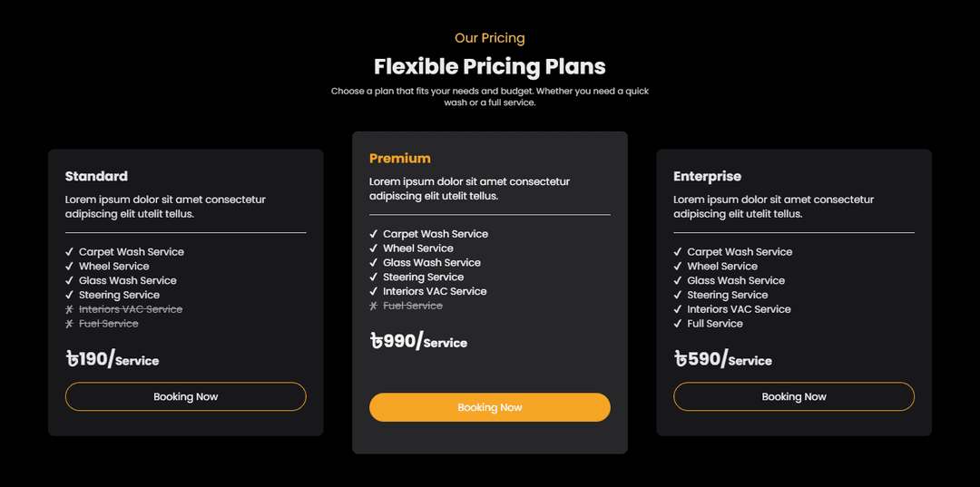
Task: Click the Flexible Pricing Plans heading
Action: 489,66
